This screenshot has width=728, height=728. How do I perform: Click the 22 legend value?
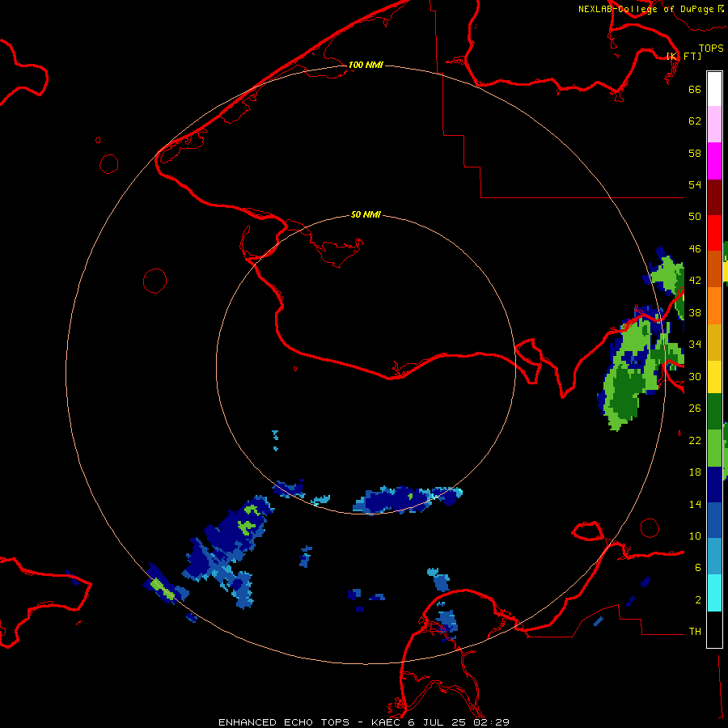tap(695, 440)
